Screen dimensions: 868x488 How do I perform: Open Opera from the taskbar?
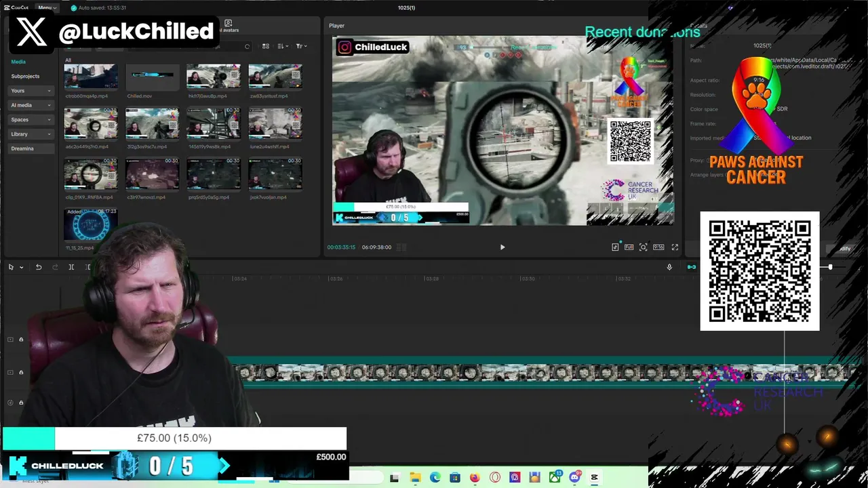pos(495,478)
